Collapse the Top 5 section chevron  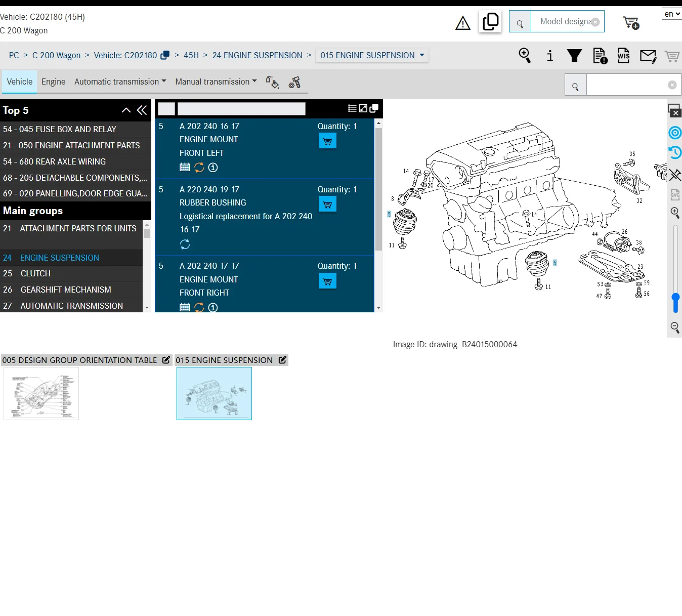[126, 110]
